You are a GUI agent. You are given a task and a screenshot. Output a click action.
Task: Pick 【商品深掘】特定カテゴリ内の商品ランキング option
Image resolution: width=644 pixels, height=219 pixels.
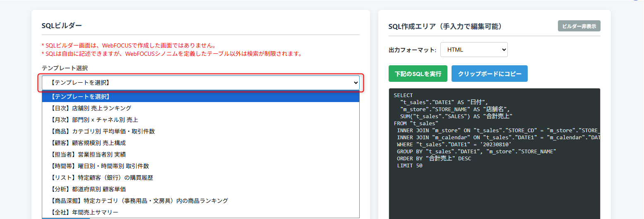click(x=200, y=201)
